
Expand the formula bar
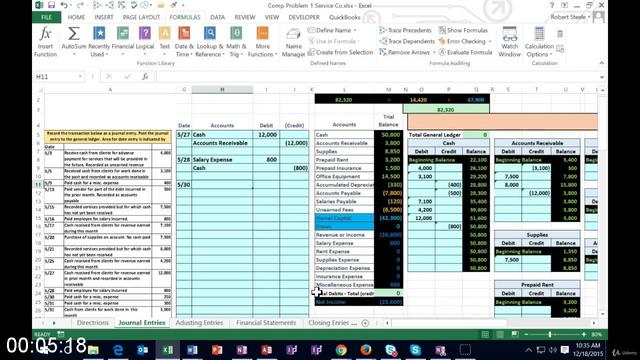(x=602, y=77)
